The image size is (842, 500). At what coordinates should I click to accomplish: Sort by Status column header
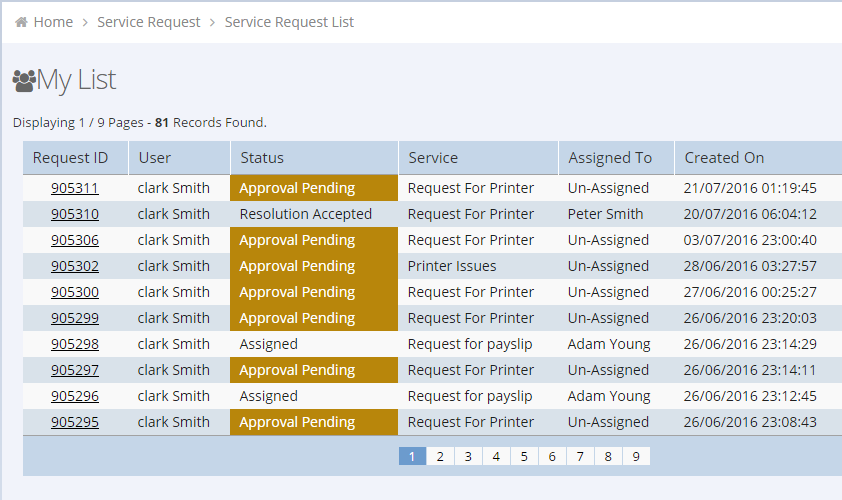click(x=262, y=158)
